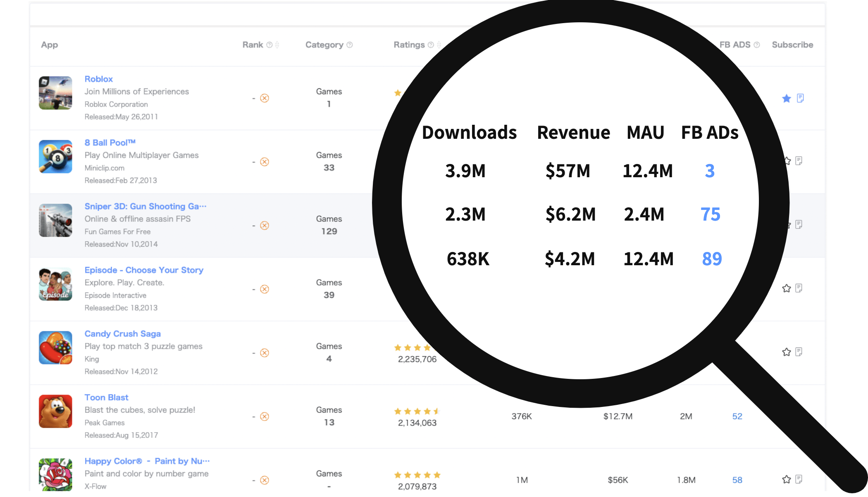
Task: Open the Candy Crush Saga app icon
Action: pos(55,347)
